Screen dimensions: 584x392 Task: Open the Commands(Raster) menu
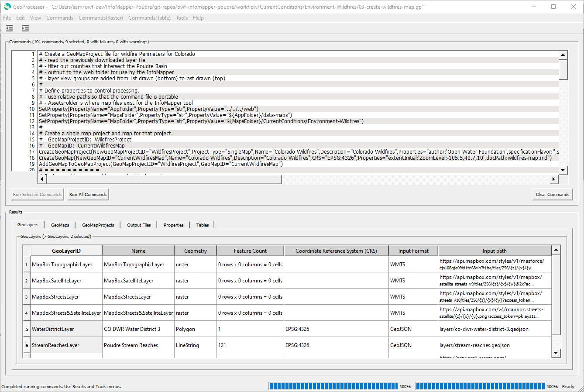[101, 18]
